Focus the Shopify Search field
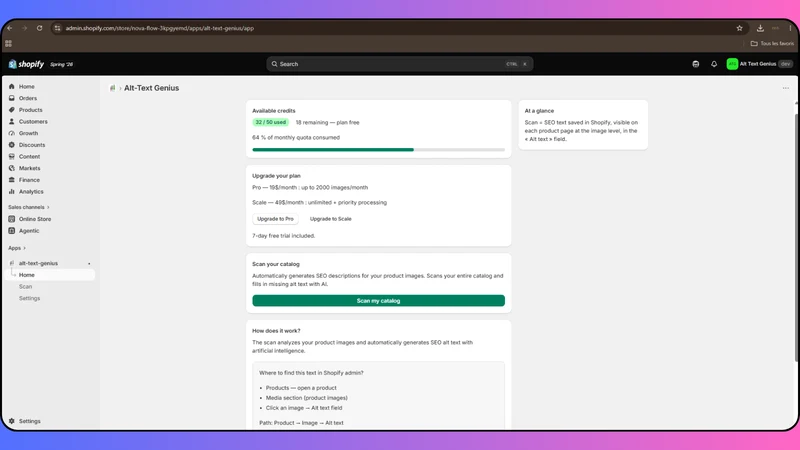This screenshot has width=800, height=450. [x=399, y=64]
